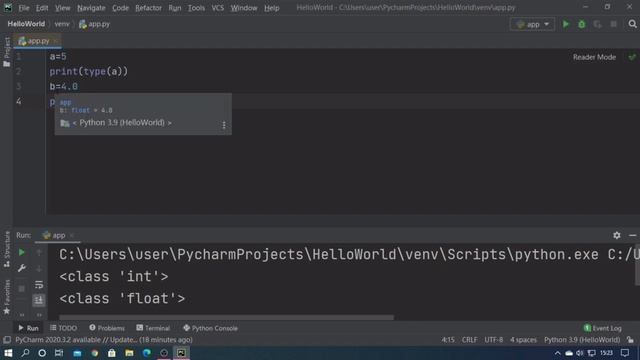Image resolution: width=640 pixels, height=360 pixels.
Task: Open the File menu
Action: pyautogui.click(x=24, y=8)
